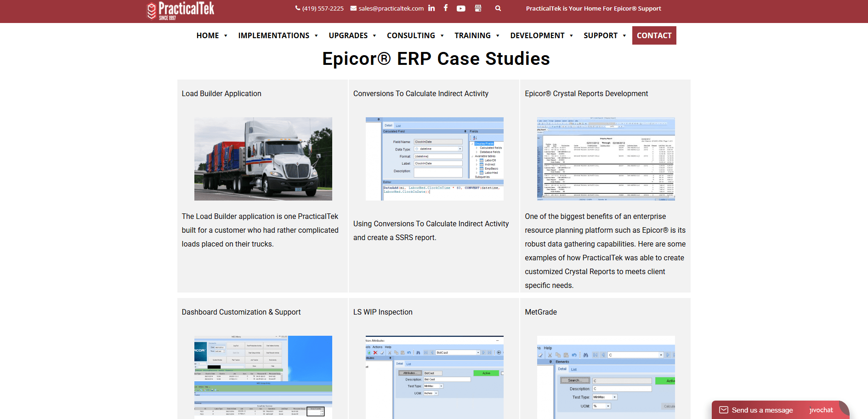The width and height of the screenshot is (868, 419).
Task: Open the UPGRADES menu item
Action: tap(348, 35)
